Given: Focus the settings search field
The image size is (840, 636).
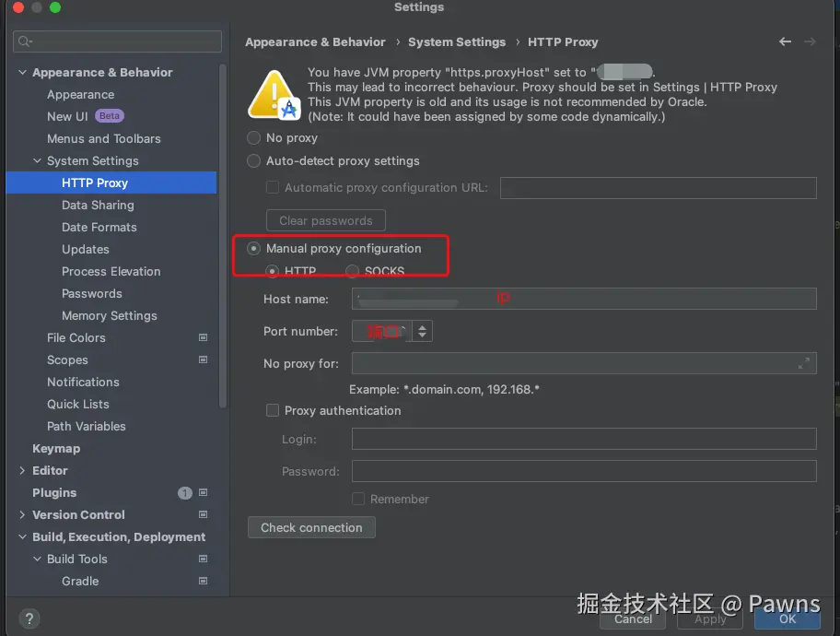Looking at the screenshot, I should [x=117, y=41].
